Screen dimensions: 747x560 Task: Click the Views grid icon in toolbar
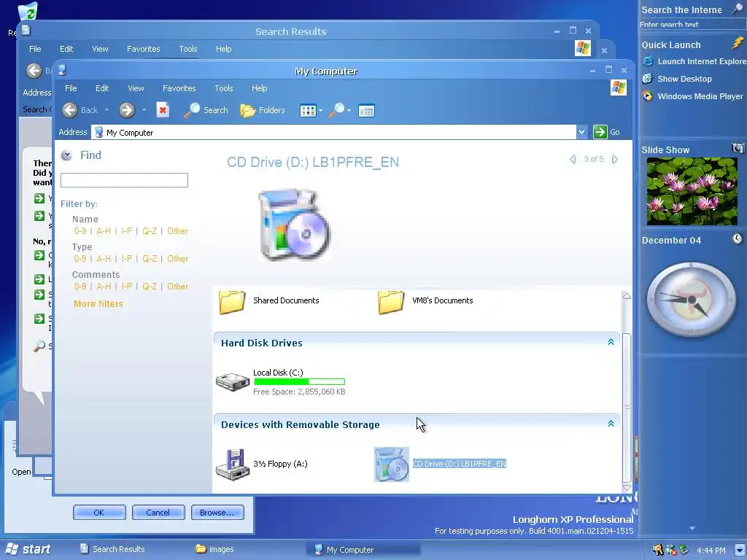tap(308, 111)
